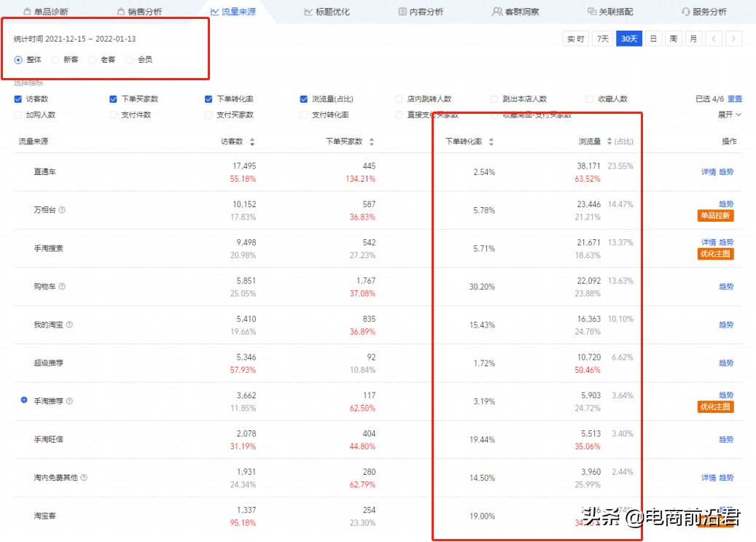Open 趋势 for 淘内免费其他 row
Screen dimensions: 756x542
click(x=726, y=478)
